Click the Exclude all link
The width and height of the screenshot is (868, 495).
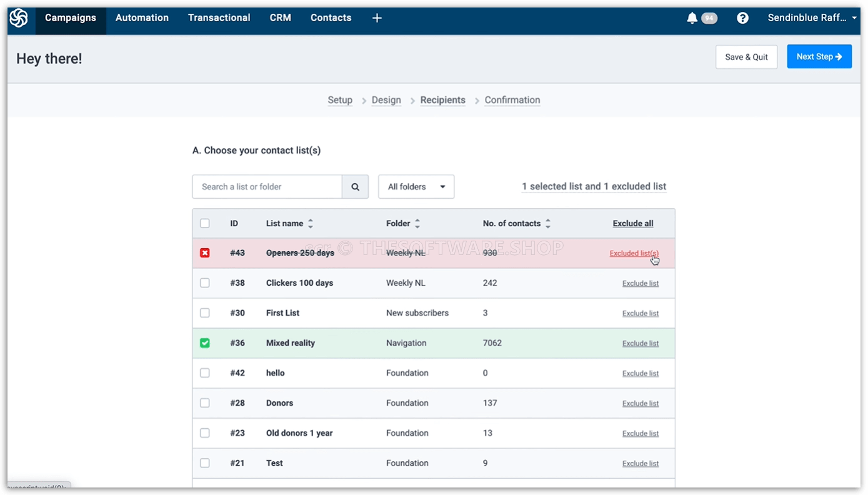coord(633,224)
